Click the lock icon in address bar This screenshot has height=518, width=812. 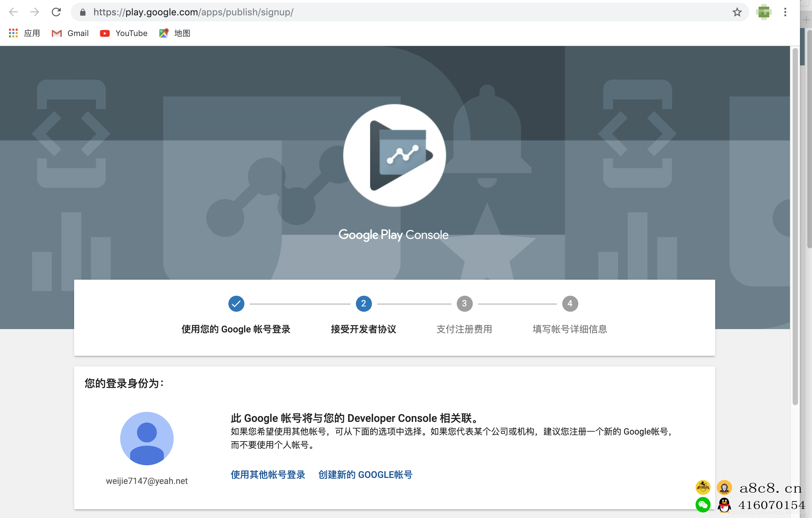point(82,12)
